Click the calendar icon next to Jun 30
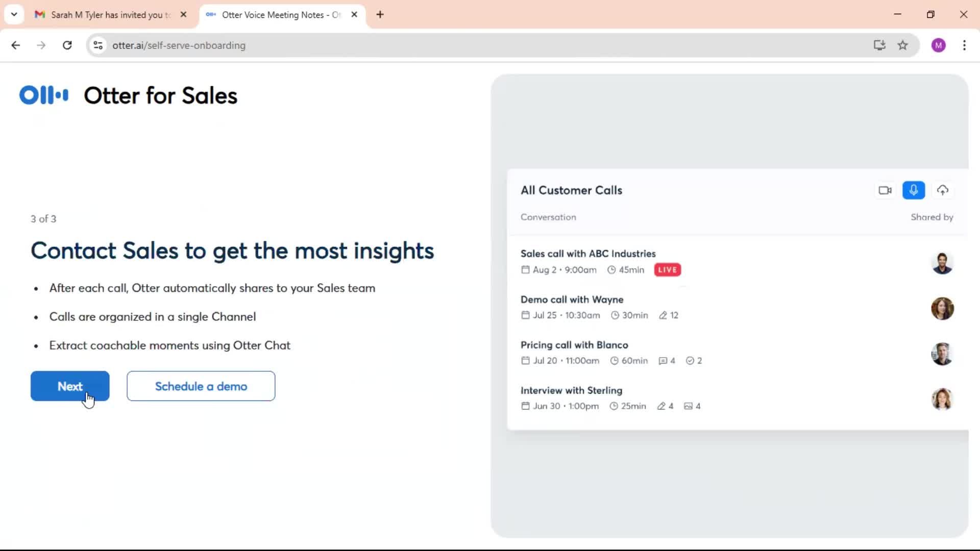980x551 pixels. tap(525, 406)
